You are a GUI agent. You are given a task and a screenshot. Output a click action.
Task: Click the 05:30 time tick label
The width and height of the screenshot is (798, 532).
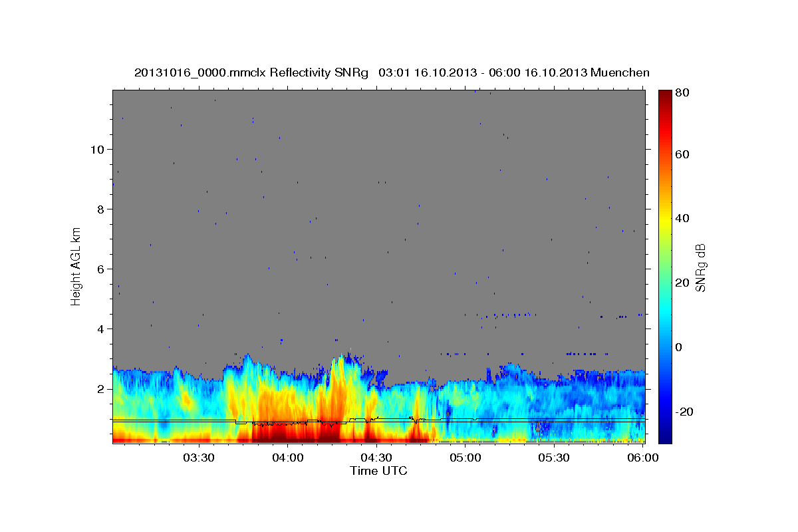(553, 458)
